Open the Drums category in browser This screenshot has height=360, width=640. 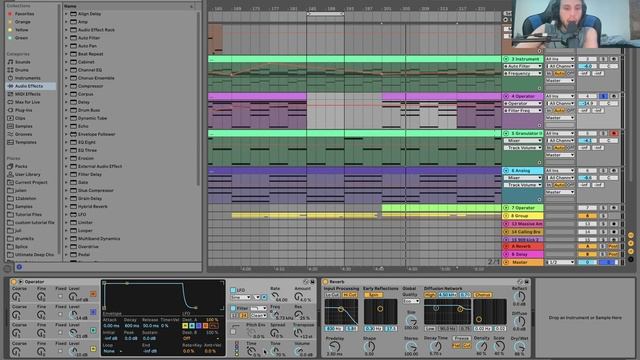click(22, 70)
